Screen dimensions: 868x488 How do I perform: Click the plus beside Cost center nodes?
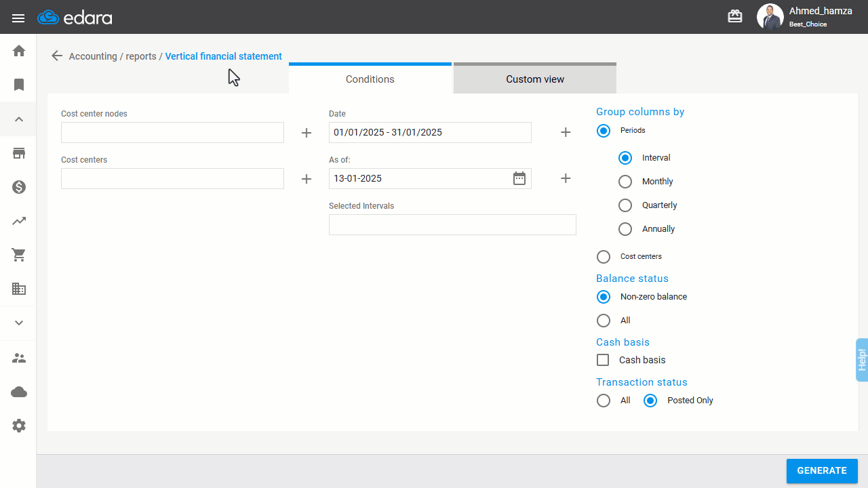point(307,133)
